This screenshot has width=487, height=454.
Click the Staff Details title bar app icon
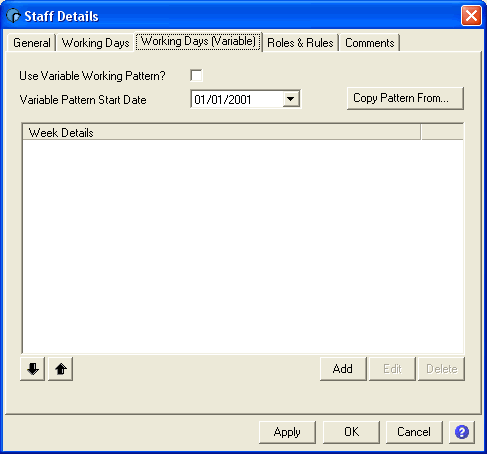tap(13, 16)
